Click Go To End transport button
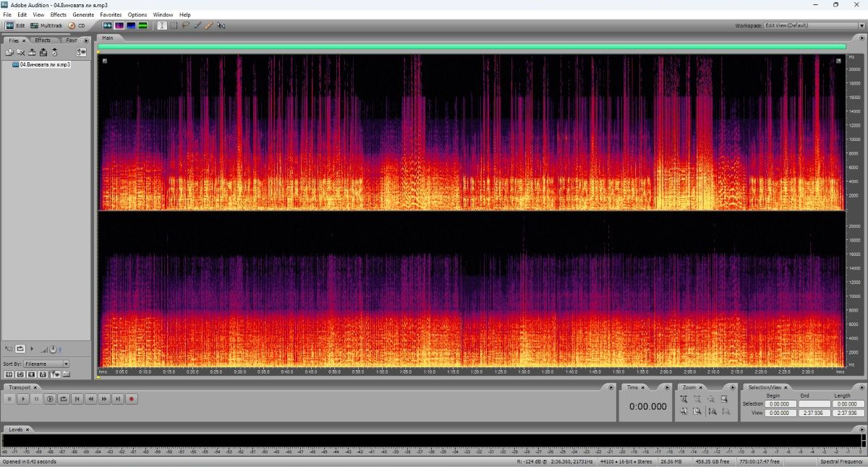Screen dimensions: 868x467 (118, 398)
